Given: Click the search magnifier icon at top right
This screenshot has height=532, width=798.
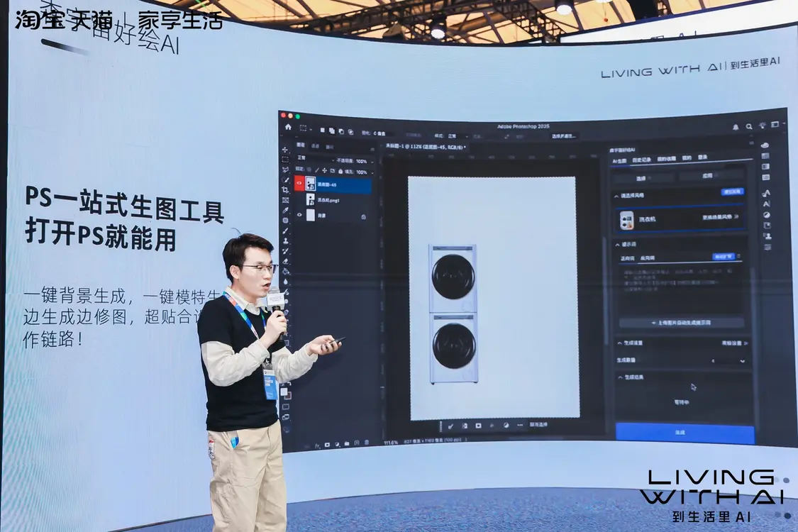Looking at the screenshot, I should tap(749, 126).
